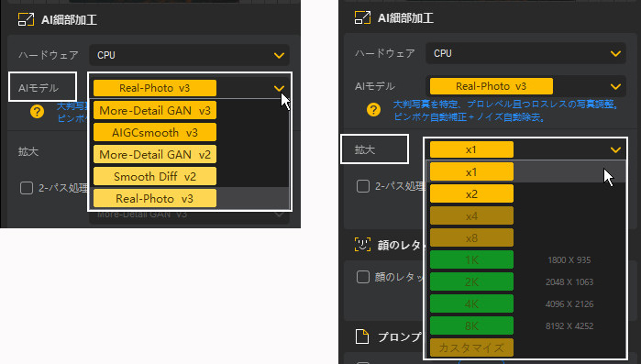The height and width of the screenshot is (364, 641).
Task: Click the 拡大 label in left panel
Action: pyautogui.click(x=28, y=151)
